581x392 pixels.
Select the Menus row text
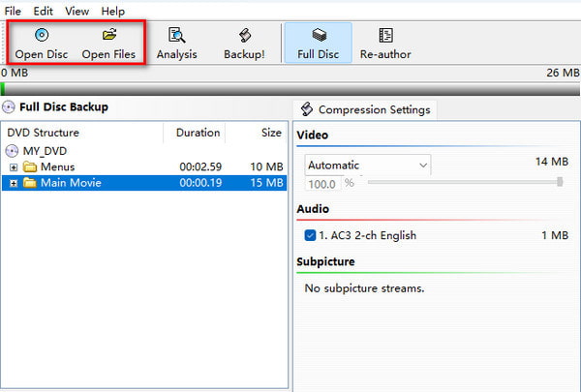click(57, 167)
